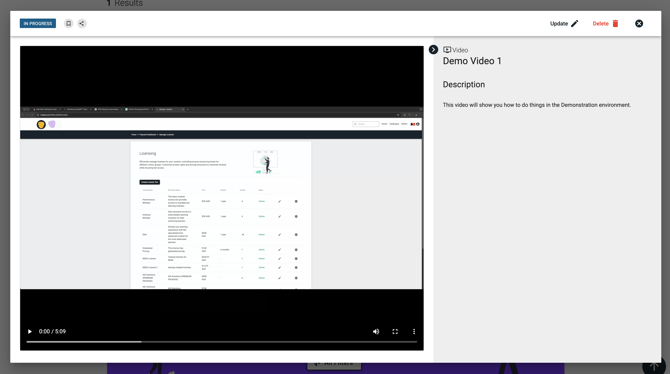Collapse the details panel with arrow button
670x374 pixels.
pos(433,50)
